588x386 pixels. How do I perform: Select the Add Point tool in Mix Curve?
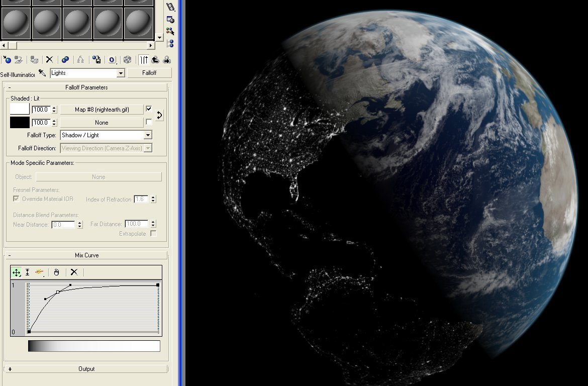pos(39,272)
